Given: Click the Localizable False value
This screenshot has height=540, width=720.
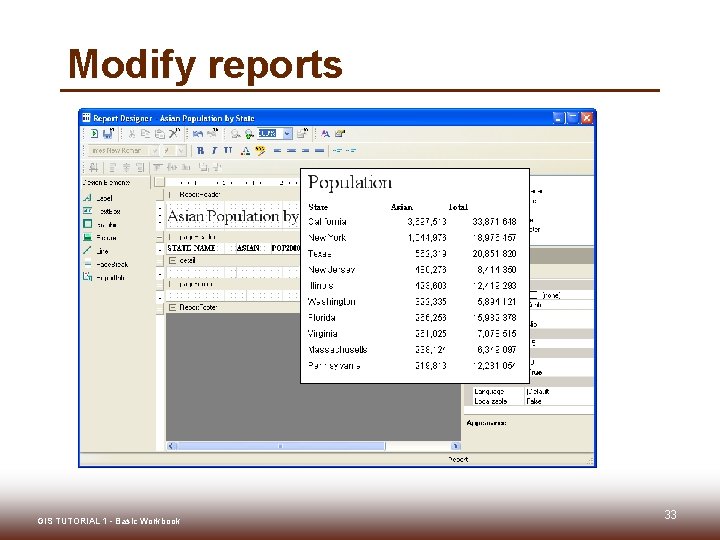Looking at the screenshot, I should point(534,401).
